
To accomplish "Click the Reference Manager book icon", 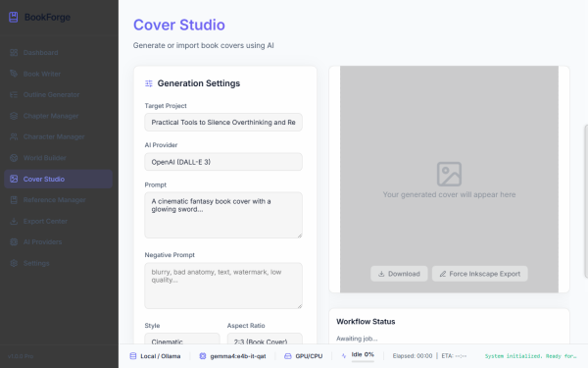I will 14,200.
